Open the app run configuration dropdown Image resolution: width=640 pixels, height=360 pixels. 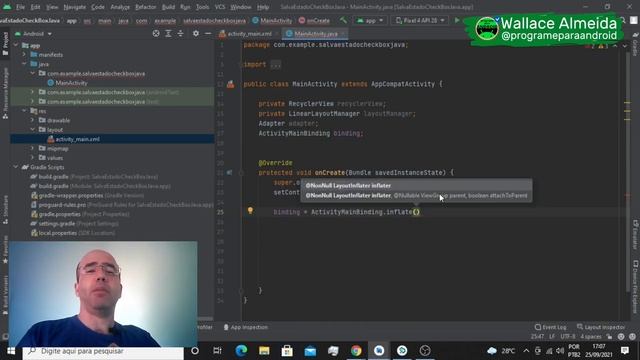(x=371, y=20)
